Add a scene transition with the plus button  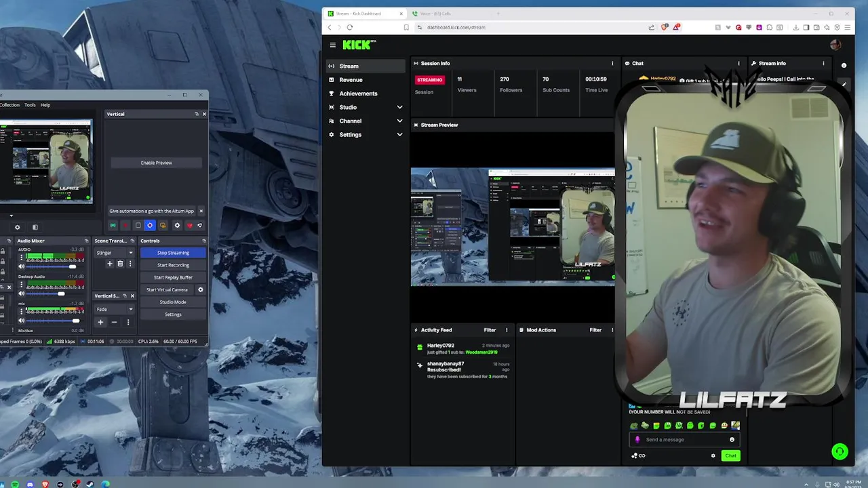coord(110,264)
